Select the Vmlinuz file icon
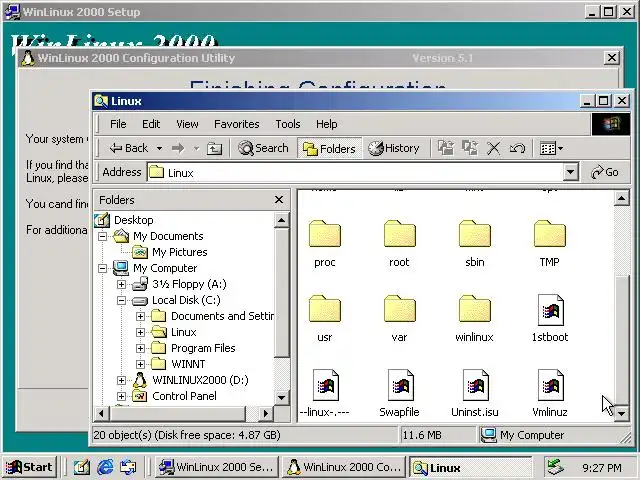640x480 pixels. pyautogui.click(x=551, y=385)
